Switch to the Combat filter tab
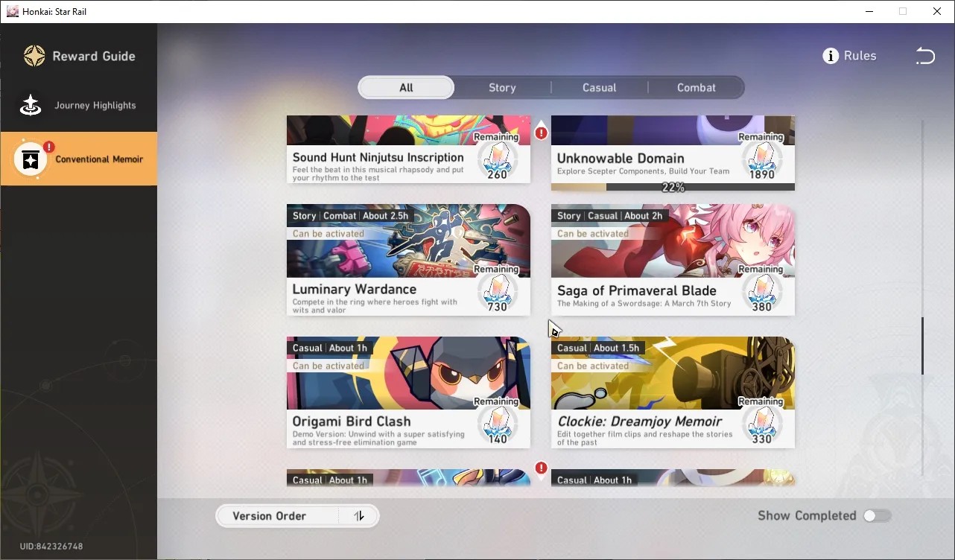Viewport: 955px width, 560px height. [x=696, y=88]
